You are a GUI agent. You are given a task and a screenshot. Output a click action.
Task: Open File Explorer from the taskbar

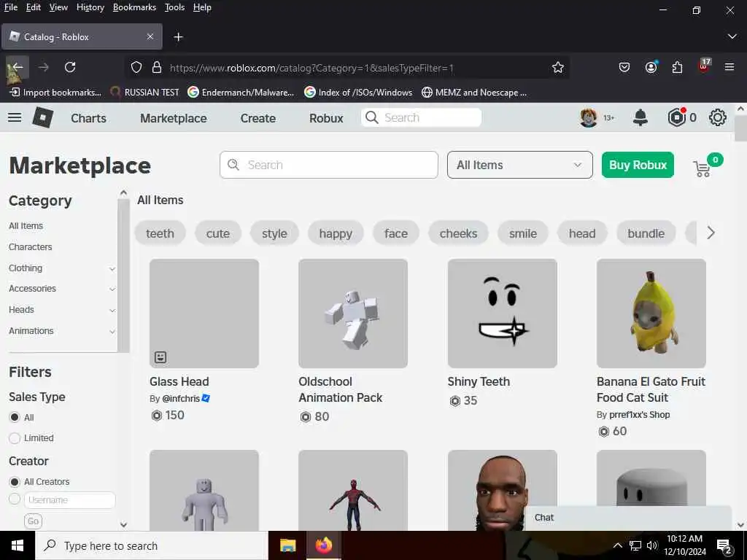(287, 545)
